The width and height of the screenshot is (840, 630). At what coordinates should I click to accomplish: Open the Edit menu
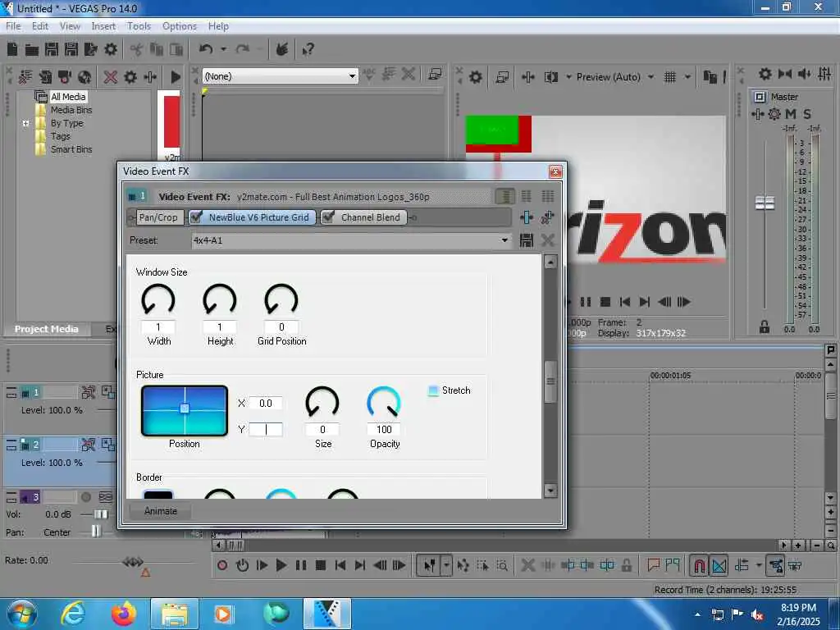[x=39, y=26]
